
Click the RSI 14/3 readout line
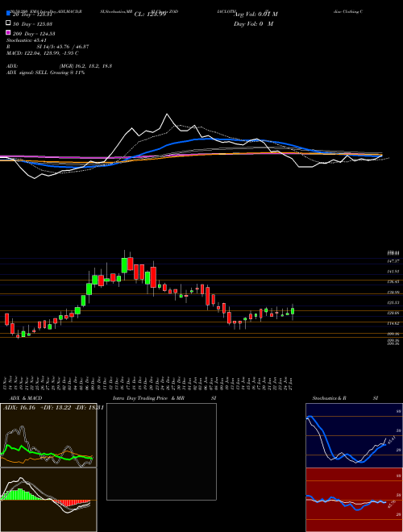click(48, 47)
